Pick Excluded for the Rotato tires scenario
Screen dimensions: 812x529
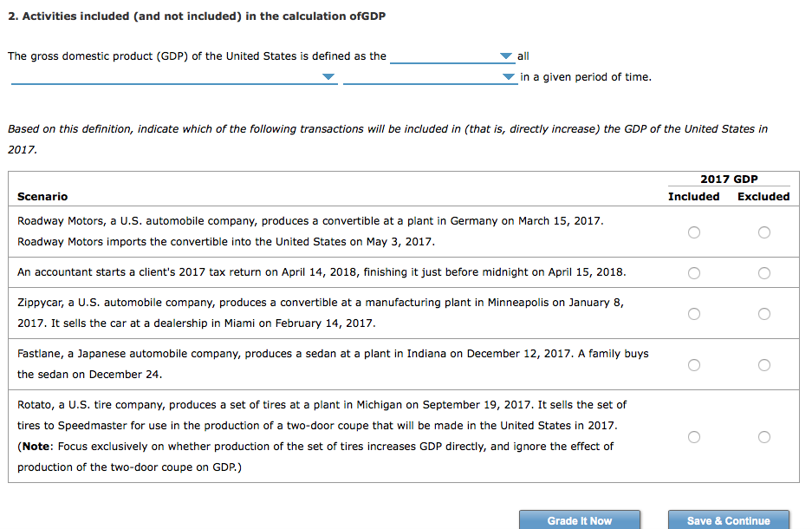pyautogui.click(x=763, y=437)
